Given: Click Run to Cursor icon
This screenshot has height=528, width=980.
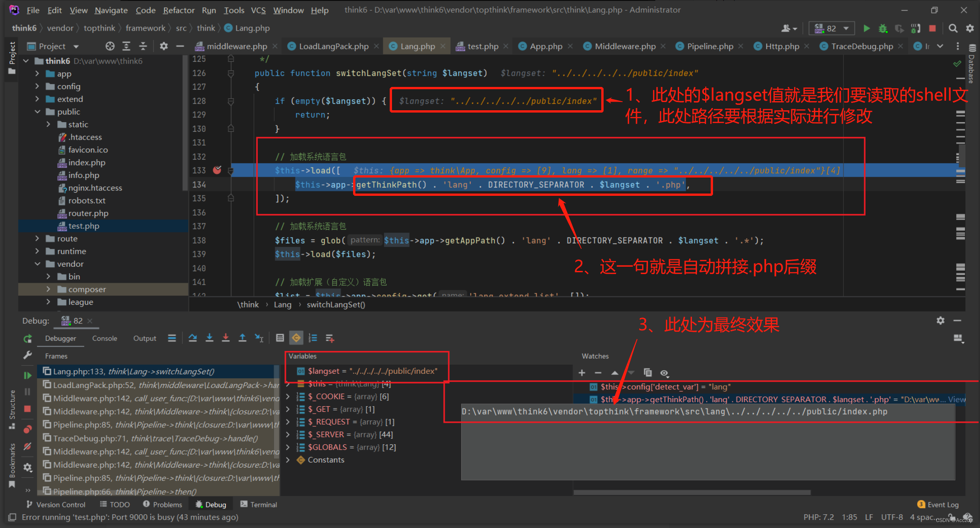Looking at the screenshot, I should coord(259,338).
